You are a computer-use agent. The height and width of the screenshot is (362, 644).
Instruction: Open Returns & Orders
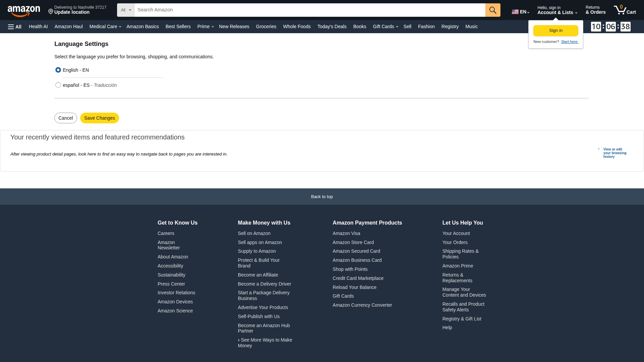tap(596, 10)
